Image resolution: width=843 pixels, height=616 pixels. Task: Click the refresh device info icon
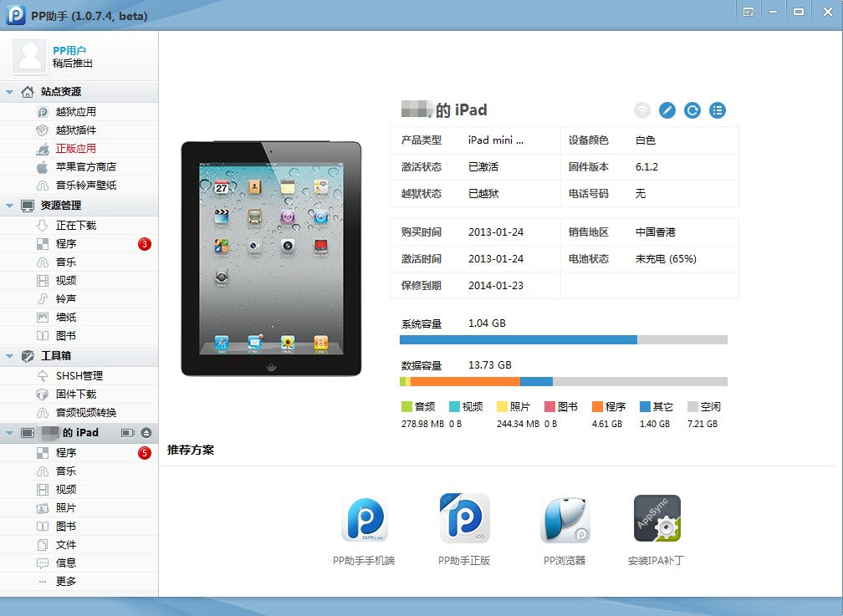pos(692,110)
